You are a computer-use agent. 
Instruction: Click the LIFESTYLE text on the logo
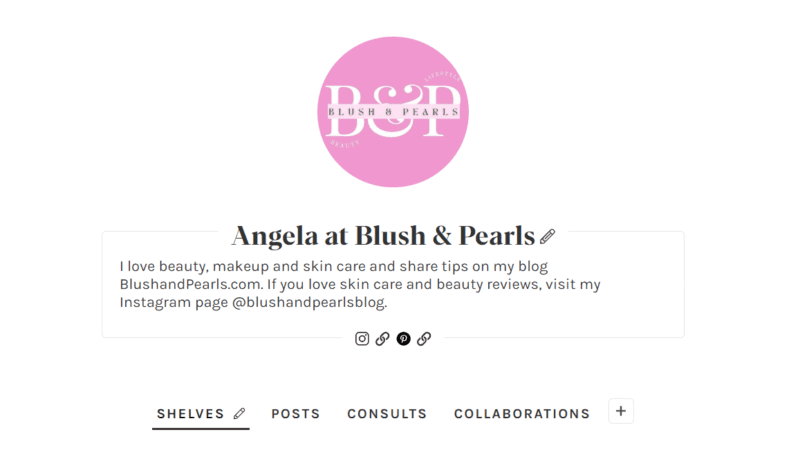(x=443, y=76)
